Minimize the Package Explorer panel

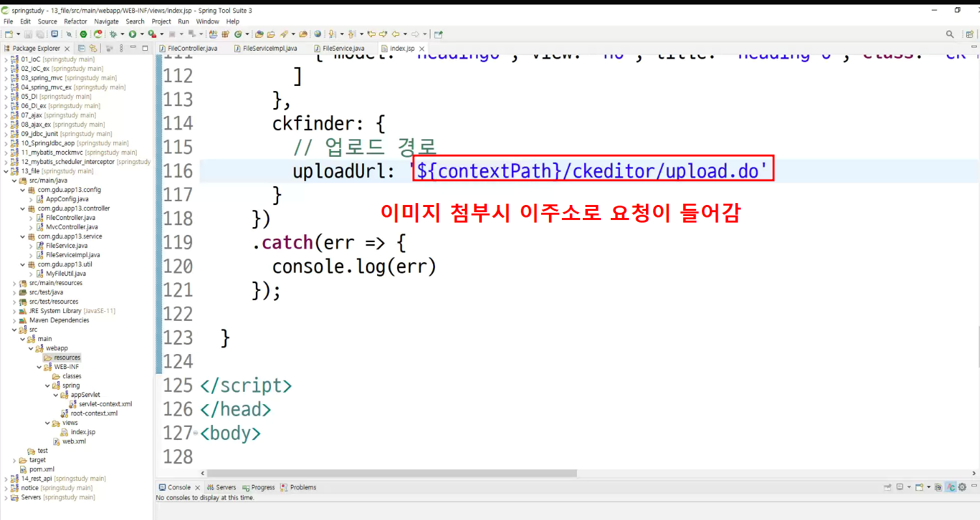click(133, 47)
